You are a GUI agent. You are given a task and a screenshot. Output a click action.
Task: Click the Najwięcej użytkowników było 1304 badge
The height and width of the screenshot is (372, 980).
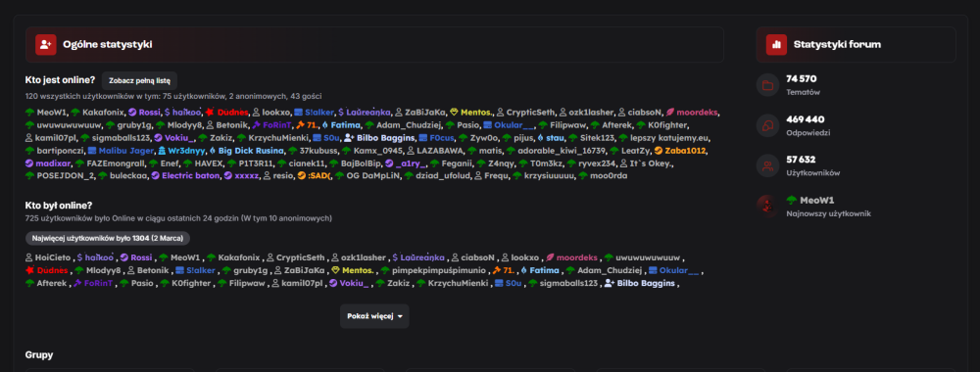pyautogui.click(x=108, y=239)
